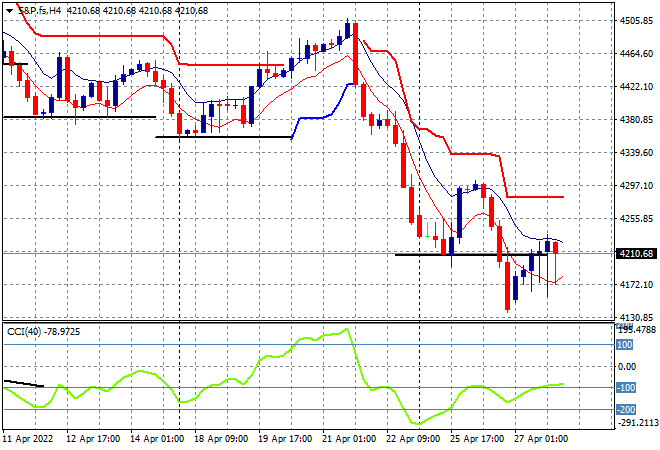
Task: Select the 18 Apr 09:00 time axis label
Action: pyautogui.click(x=221, y=439)
